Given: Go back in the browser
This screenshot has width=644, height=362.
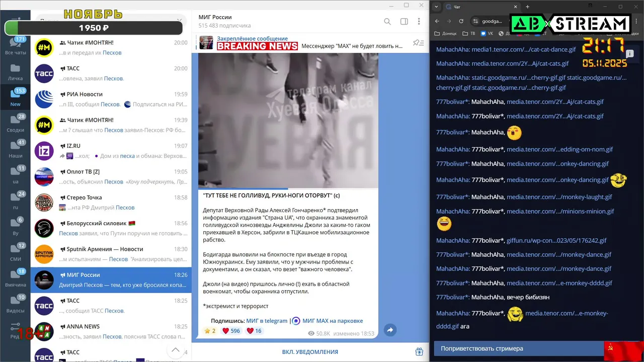Looking at the screenshot, I should click(437, 21).
